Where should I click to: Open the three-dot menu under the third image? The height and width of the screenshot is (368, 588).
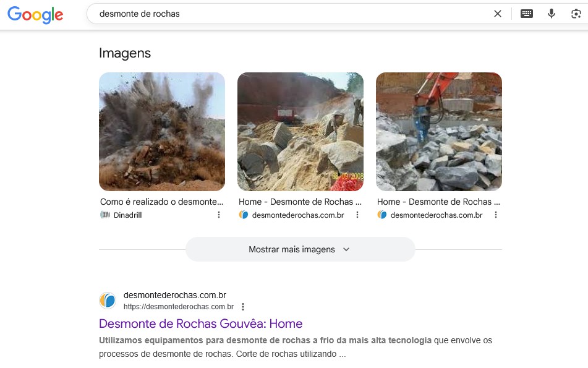tap(495, 215)
